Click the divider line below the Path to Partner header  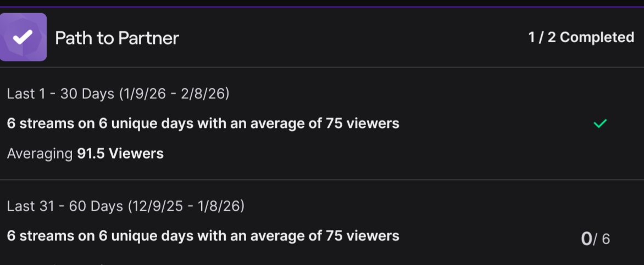322,67
